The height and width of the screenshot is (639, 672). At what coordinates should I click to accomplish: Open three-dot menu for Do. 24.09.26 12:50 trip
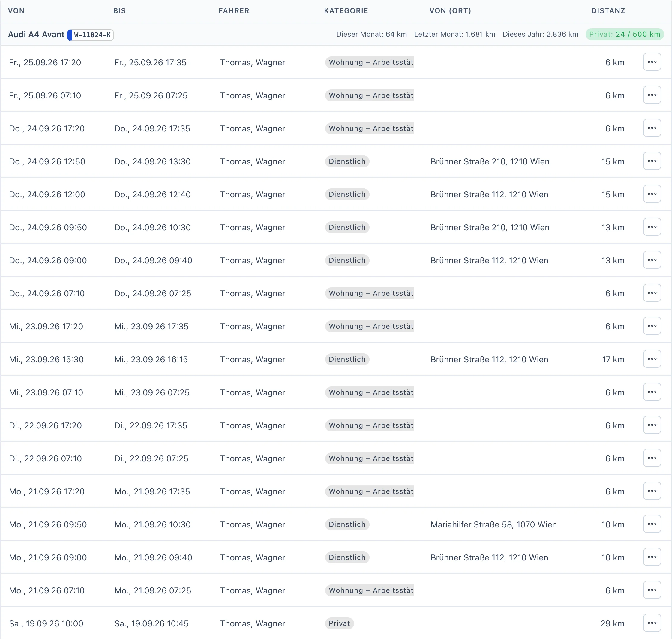652,161
